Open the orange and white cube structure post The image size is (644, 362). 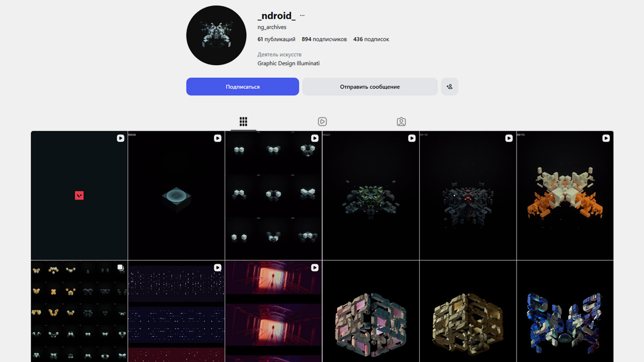pyautogui.click(x=565, y=196)
